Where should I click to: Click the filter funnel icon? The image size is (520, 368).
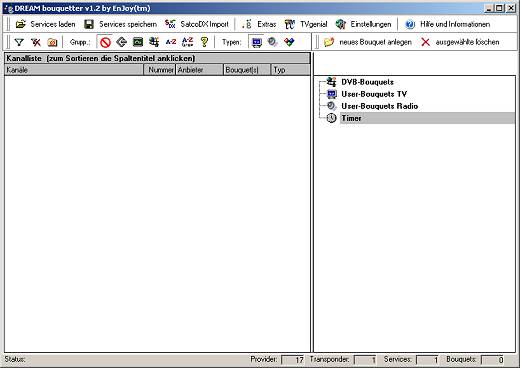[x=19, y=42]
